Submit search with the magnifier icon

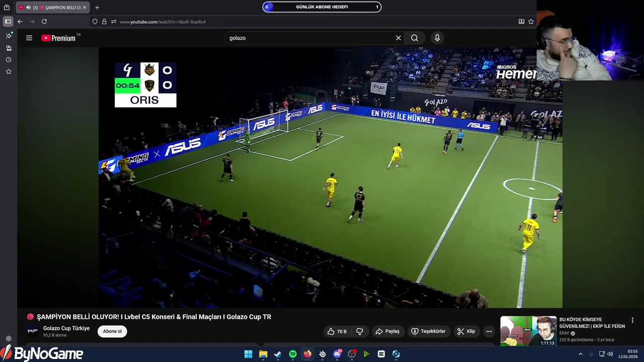coord(415,38)
